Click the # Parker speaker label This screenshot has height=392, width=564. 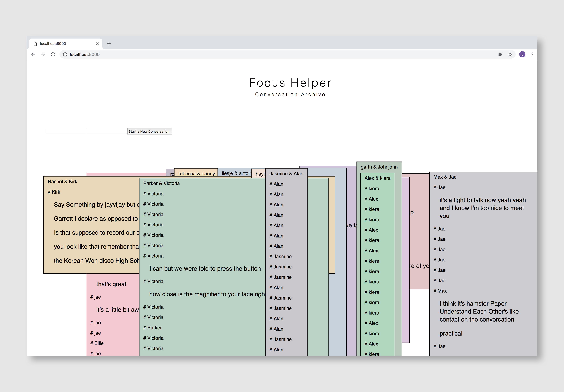(152, 328)
